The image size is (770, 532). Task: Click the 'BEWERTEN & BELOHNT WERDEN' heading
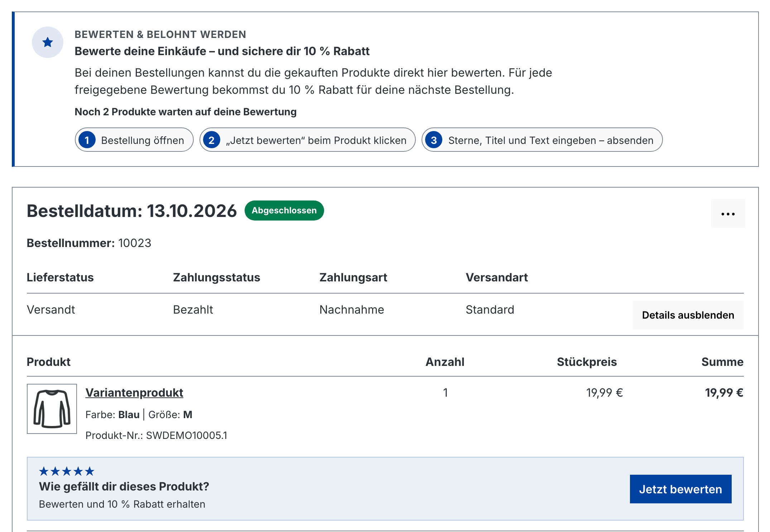pos(160,34)
